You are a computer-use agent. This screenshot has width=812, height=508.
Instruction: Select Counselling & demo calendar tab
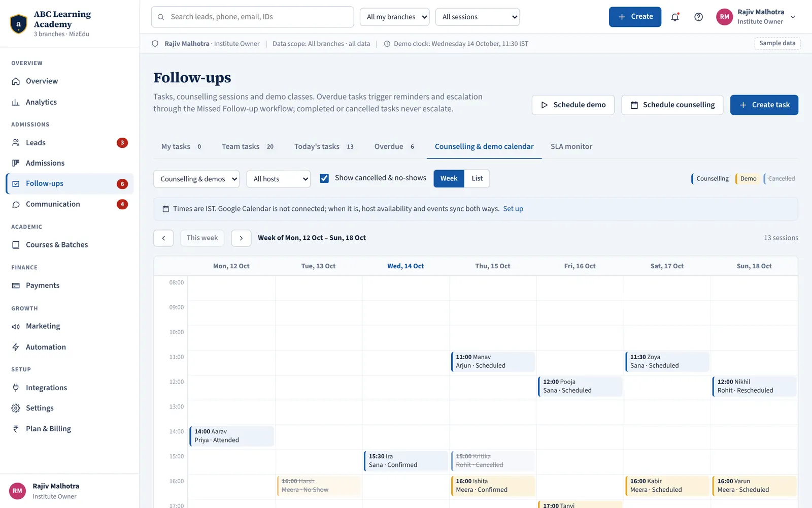click(x=484, y=146)
